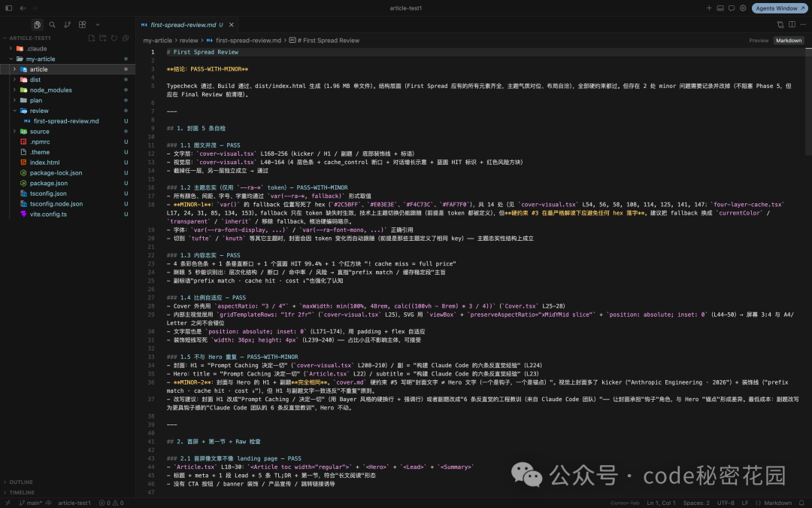Click the split editor icon
The height and width of the screenshot is (508, 812).
(x=792, y=24)
